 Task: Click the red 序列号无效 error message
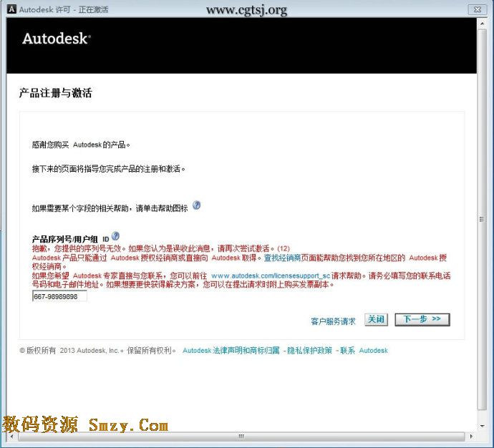(160, 248)
